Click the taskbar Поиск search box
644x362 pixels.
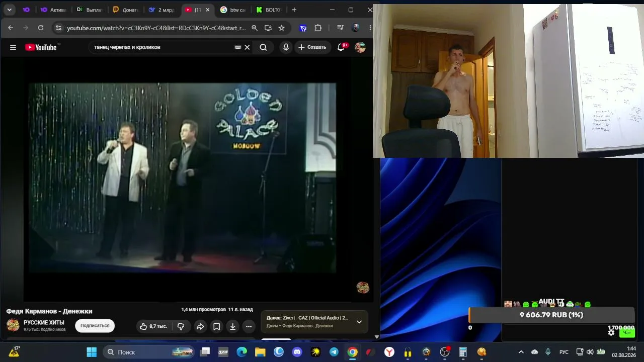click(x=148, y=352)
